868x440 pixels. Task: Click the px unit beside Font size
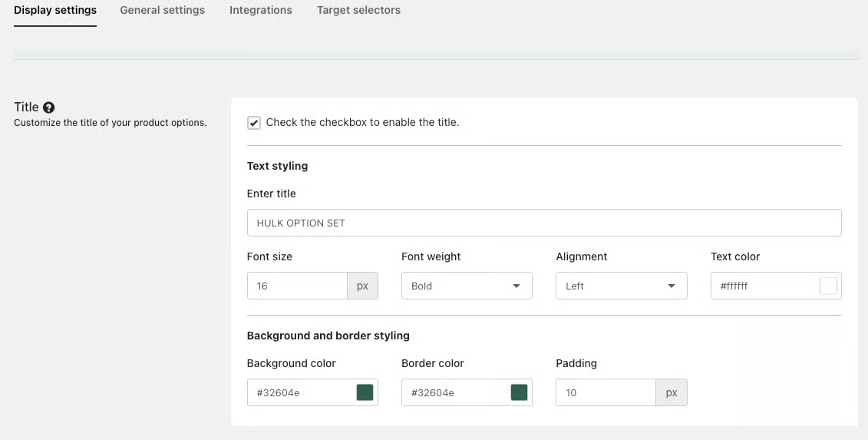click(363, 286)
